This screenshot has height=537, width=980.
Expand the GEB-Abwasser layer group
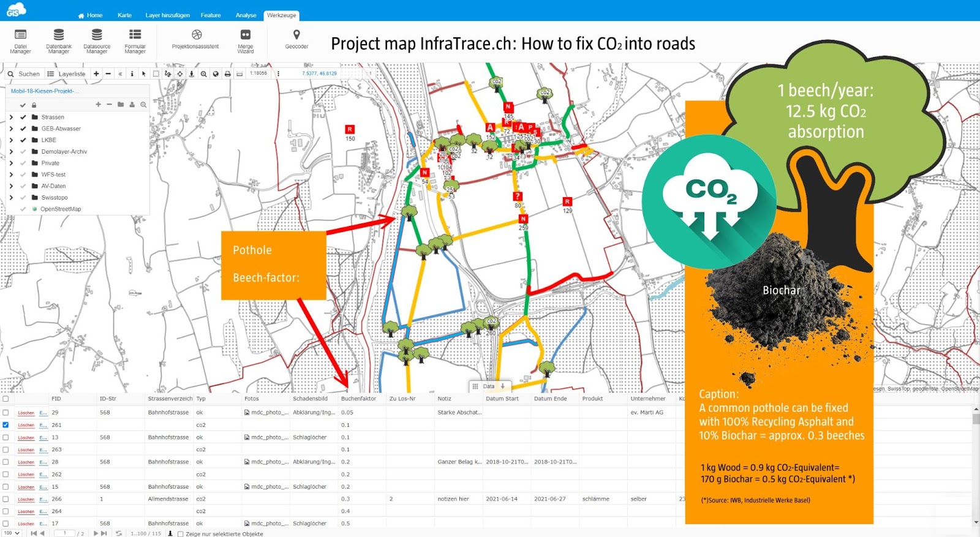(x=11, y=129)
